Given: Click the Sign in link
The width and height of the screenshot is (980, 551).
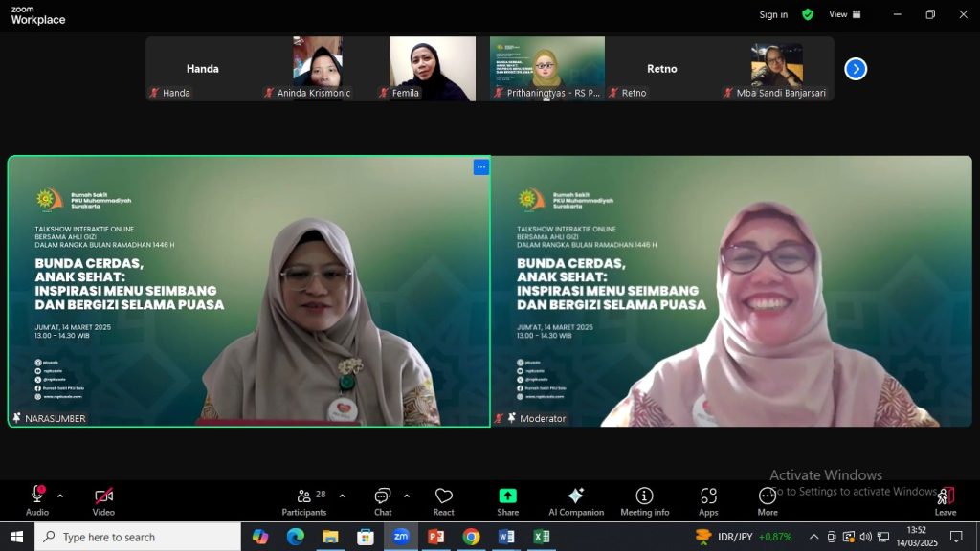Looking at the screenshot, I should [x=773, y=14].
